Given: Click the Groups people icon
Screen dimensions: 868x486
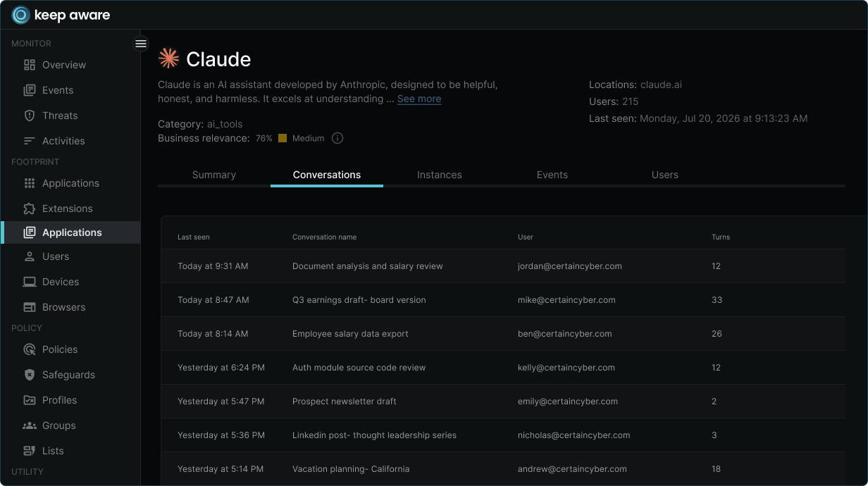Looking at the screenshot, I should click(x=30, y=425).
